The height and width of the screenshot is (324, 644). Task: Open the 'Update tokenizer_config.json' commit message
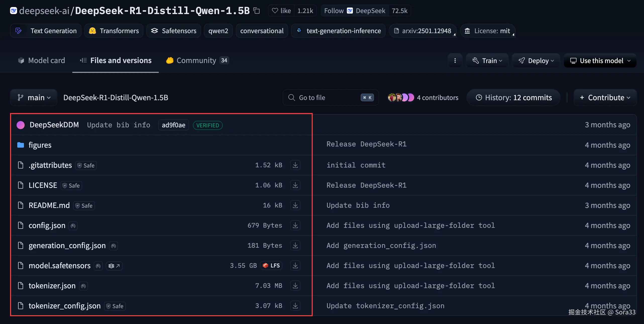tap(386, 306)
